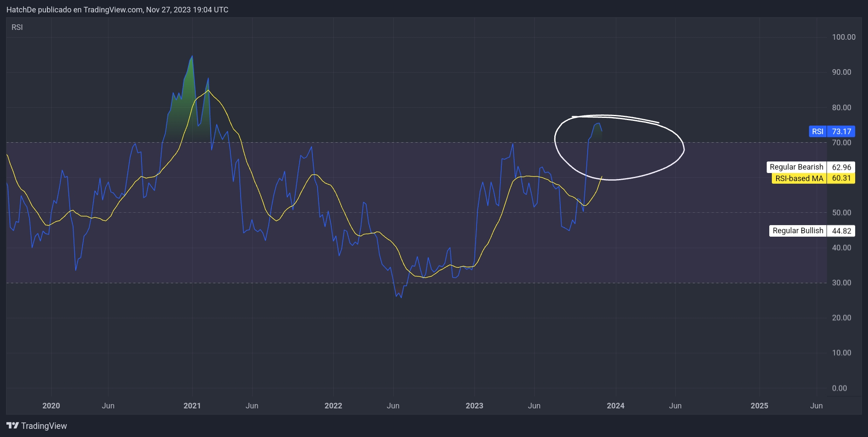Viewport: 868px width, 437px height.
Task: Select the RSI indicator label
Action: [x=17, y=27]
